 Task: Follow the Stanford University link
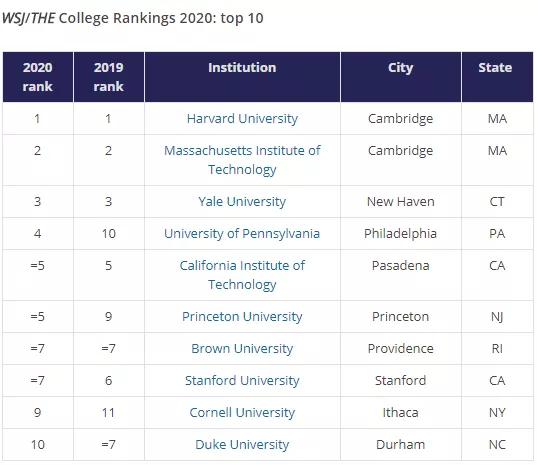click(242, 381)
